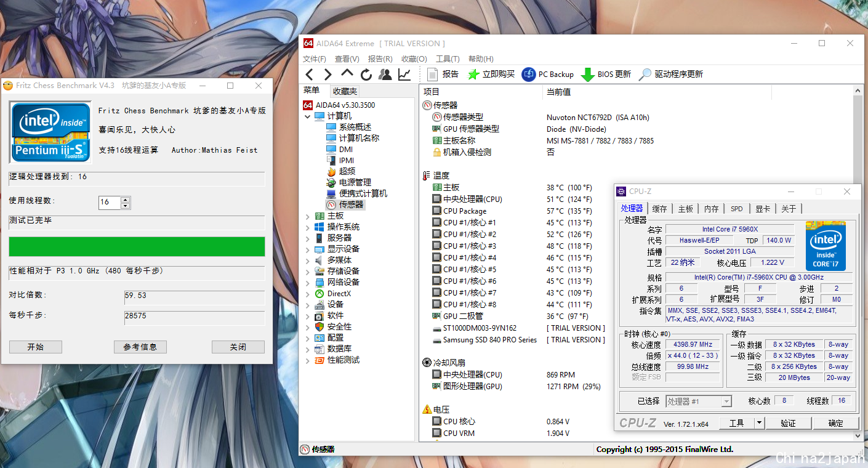Click Fritz Chess 开始 button
The height and width of the screenshot is (468, 868).
tap(36, 347)
